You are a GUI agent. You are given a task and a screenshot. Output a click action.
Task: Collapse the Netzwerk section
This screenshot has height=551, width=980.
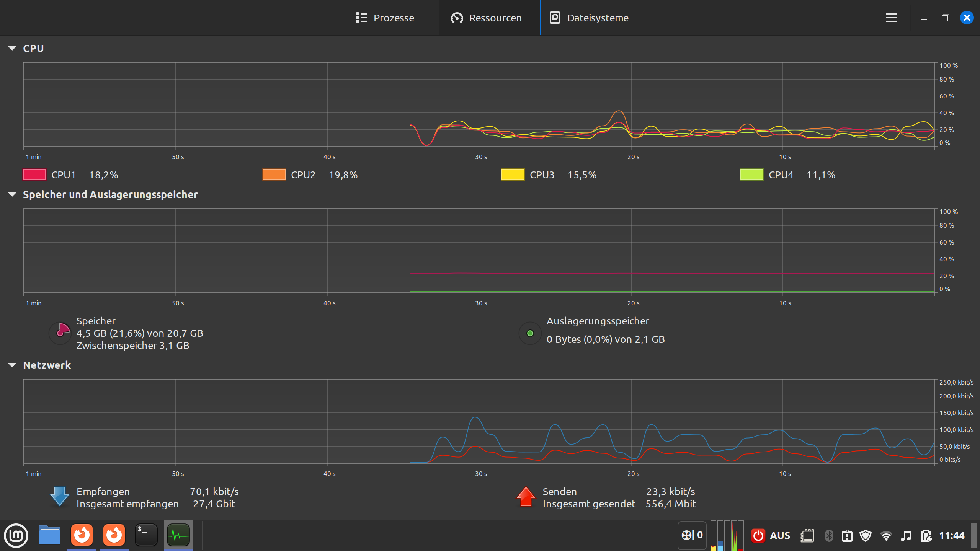(x=12, y=365)
